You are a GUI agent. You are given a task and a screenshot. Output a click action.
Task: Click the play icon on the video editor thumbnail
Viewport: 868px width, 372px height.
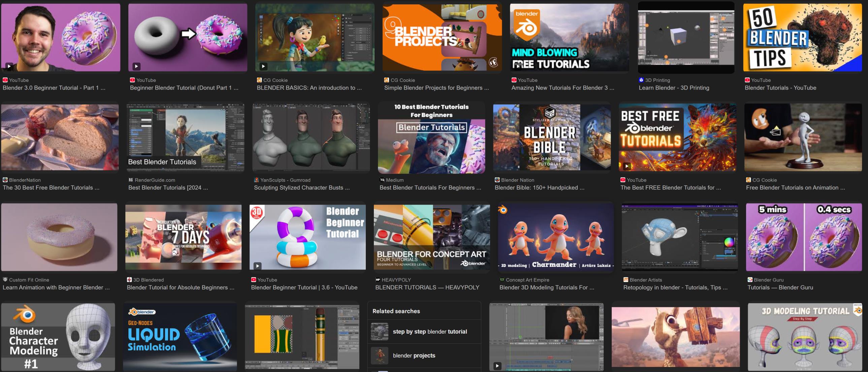(x=497, y=366)
